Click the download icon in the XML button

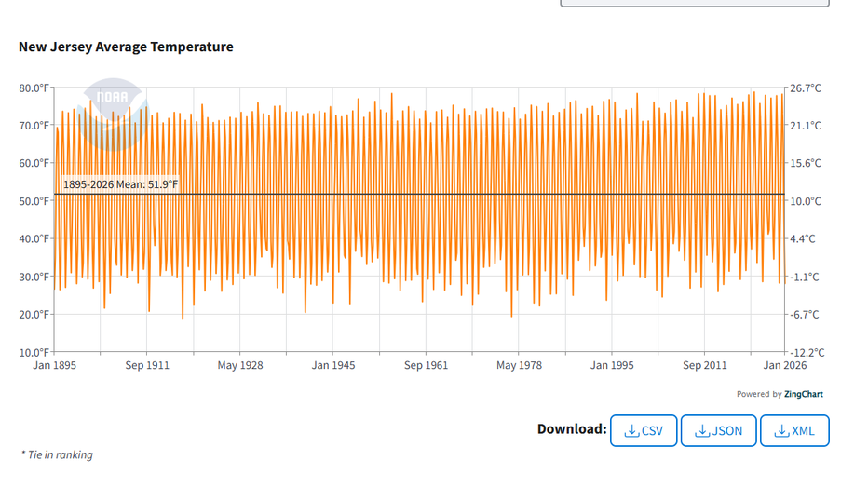click(781, 431)
